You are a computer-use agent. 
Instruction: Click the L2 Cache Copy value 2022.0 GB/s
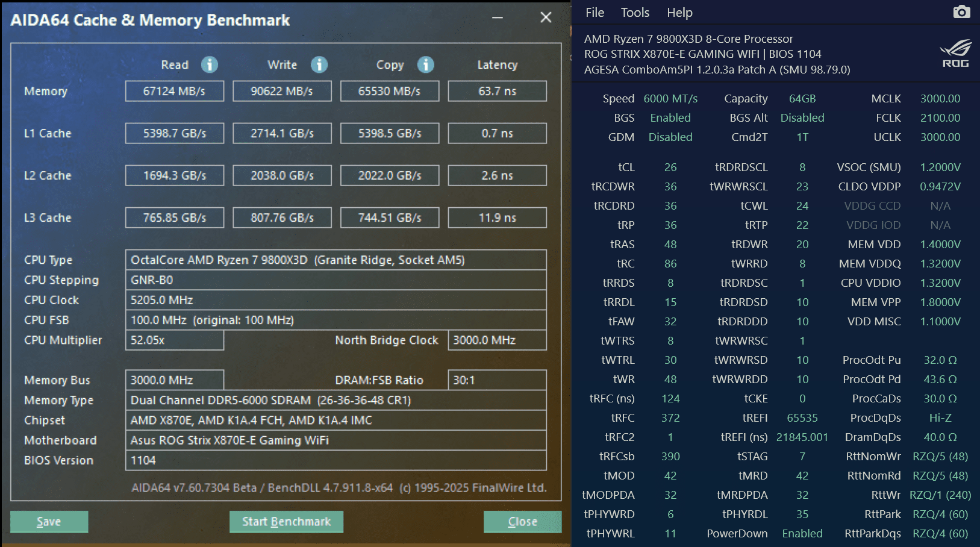(x=390, y=175)
